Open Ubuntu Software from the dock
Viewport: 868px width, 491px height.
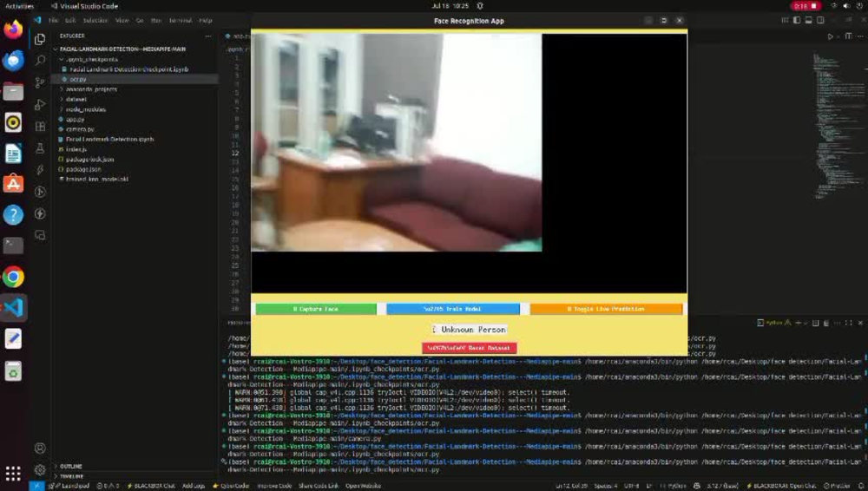(13, 184)
